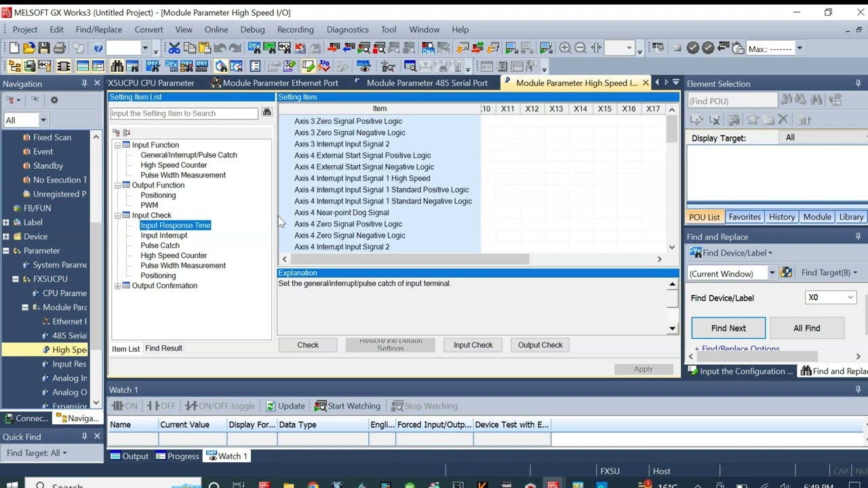Click the Zoom In magnifier icon
The image size is (868, 488).
(565, 48)
